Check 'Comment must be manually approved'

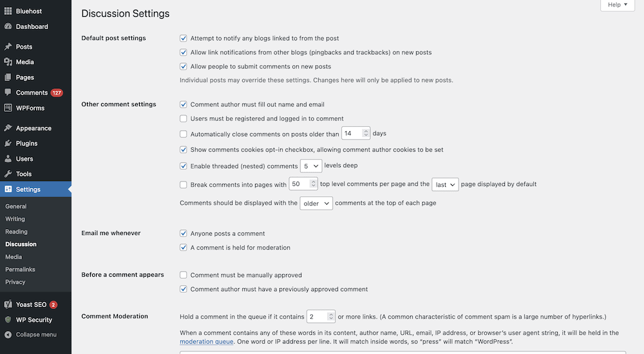click(x=184, y=275)
